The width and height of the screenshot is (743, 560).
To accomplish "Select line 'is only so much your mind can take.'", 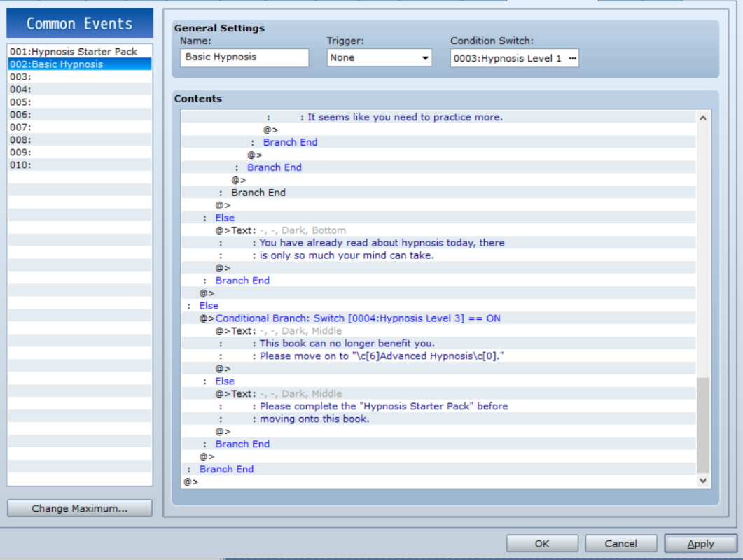I will (x=439, y=255).
